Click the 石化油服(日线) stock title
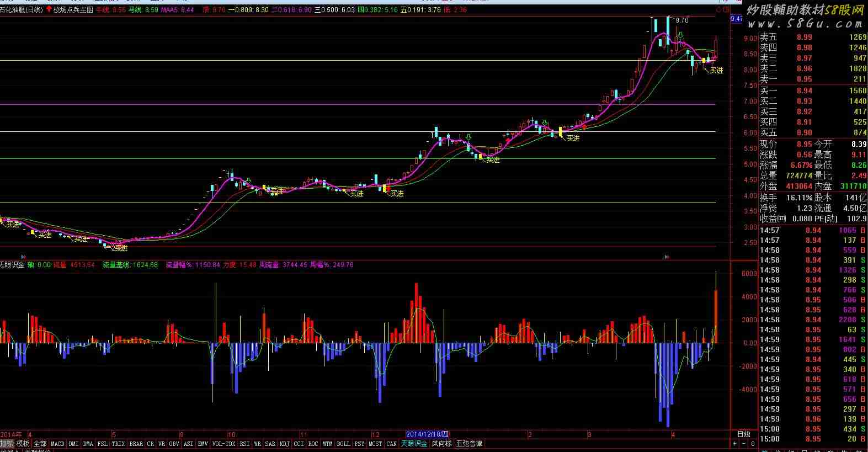868x452 pixels. (x=22, y=10)
